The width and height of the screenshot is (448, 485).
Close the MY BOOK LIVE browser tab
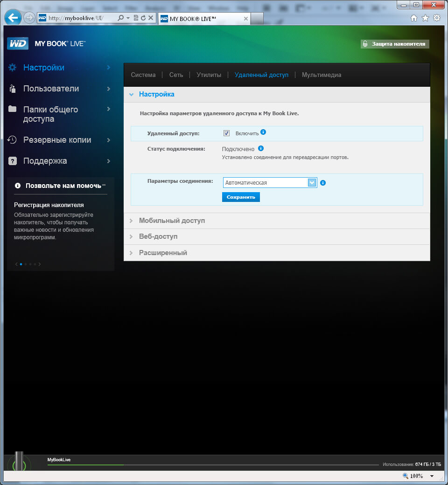(246, 19)
